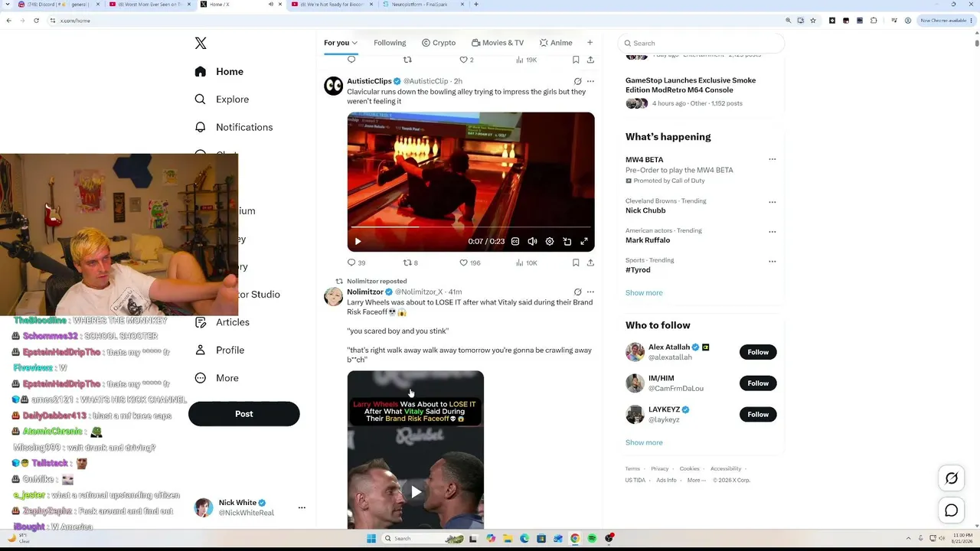This screenshot has width=980, height=551.
Task: Share the post with 19K views
Action: tap(590, 60)
